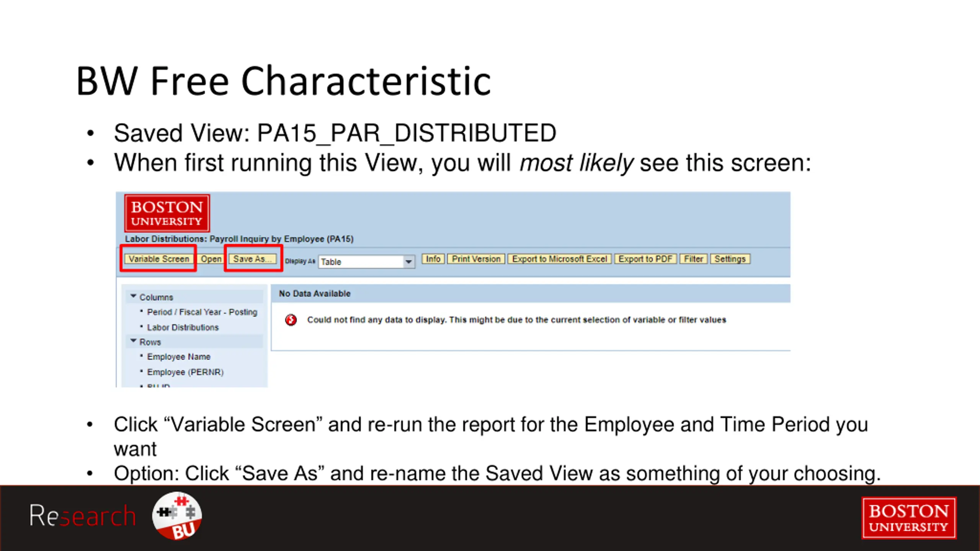Select Employee Name under Rows

pos(179,357)
